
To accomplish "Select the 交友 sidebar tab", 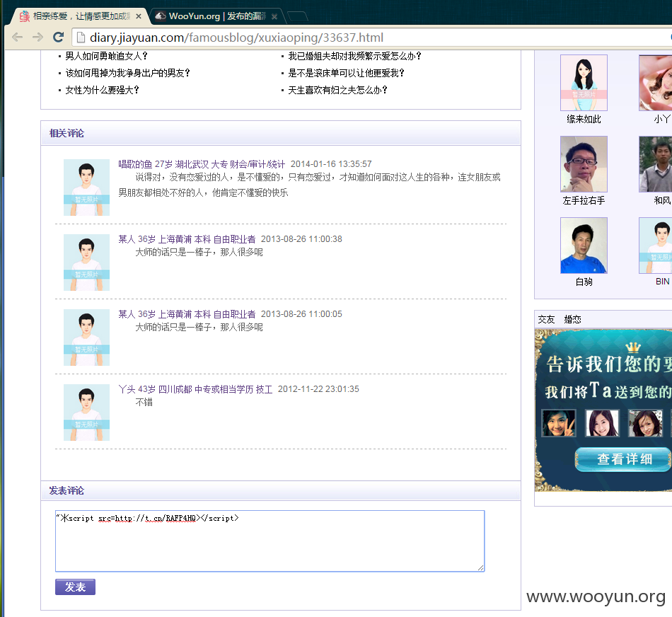I will click(546, 319).
